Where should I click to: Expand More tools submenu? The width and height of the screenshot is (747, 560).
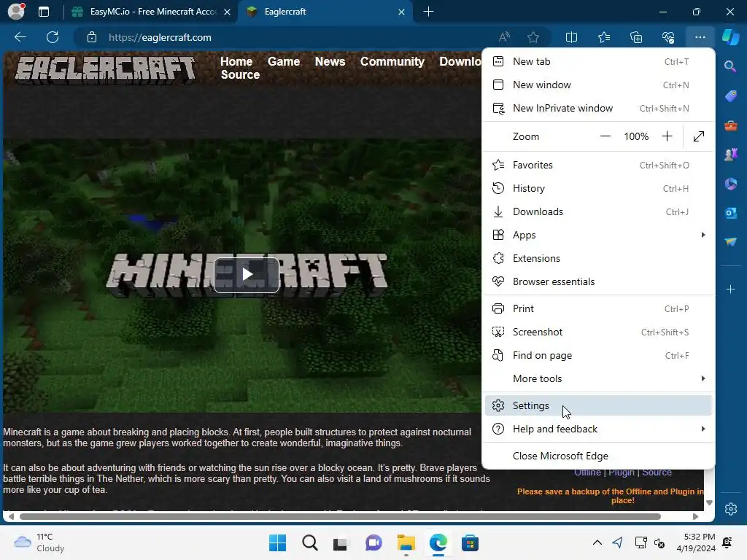598,378
